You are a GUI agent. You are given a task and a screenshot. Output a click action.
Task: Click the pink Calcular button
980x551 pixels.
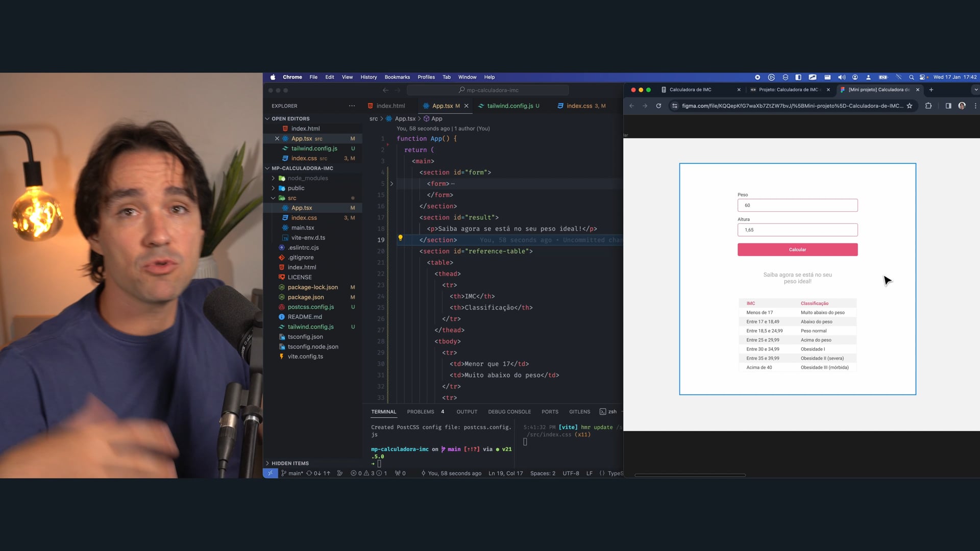click(x=797, y=249)
